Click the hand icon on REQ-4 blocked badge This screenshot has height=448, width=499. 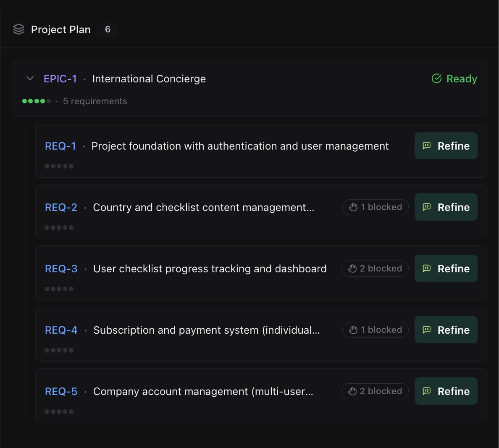tap(353, 330)
